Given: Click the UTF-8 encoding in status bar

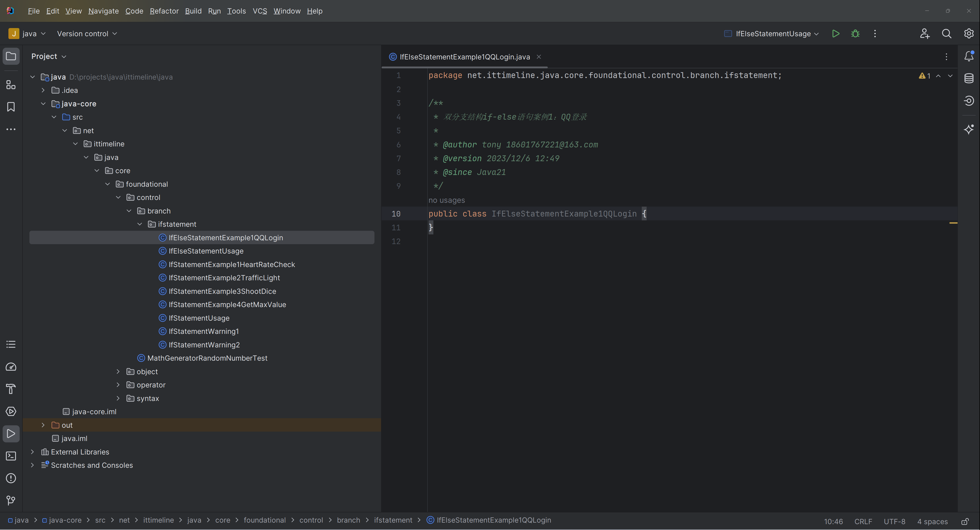Looking at the screenshot, I should (894, 522).
